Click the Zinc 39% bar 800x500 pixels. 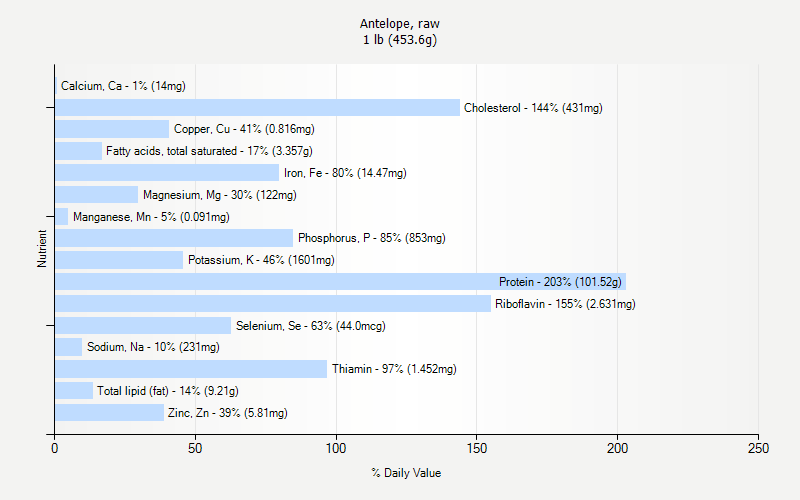(109, 413)
